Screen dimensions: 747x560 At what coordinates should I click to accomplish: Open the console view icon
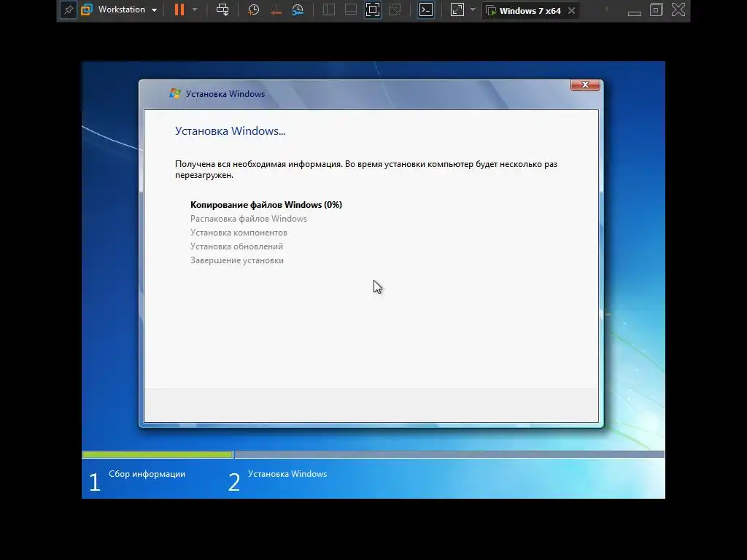tap(426, 9)
